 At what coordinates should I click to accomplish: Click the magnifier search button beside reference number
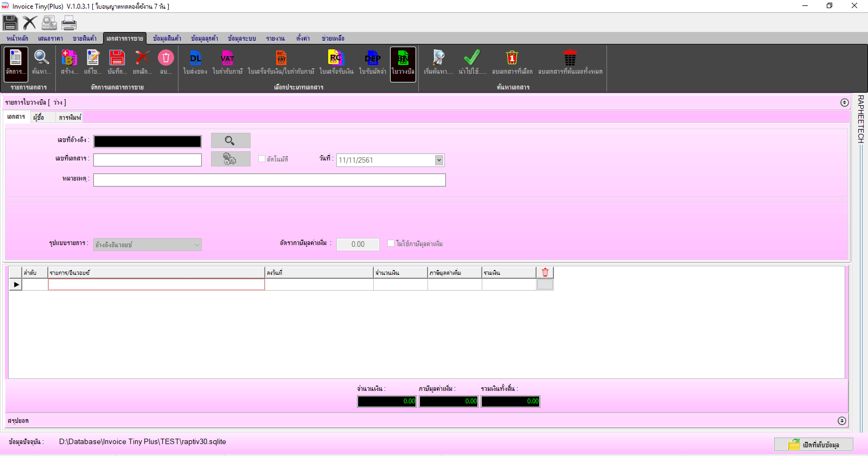coord(231,140)
